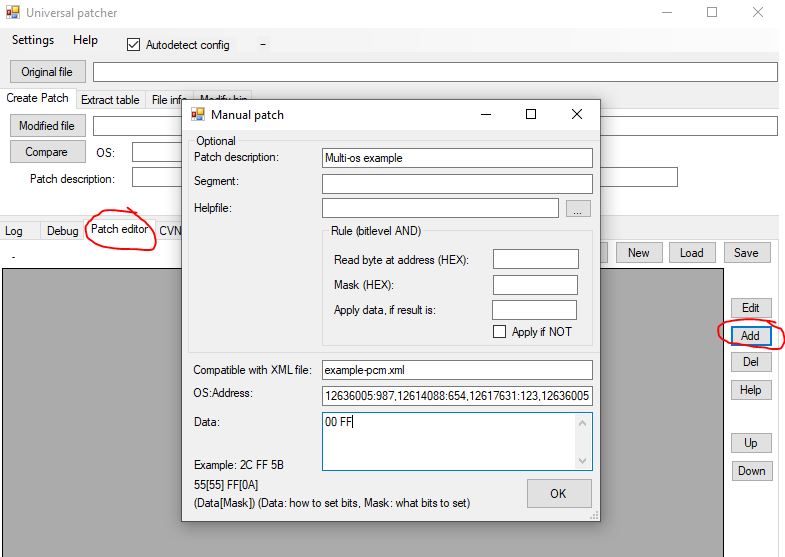Minimize the Universal patcher window
Image resolution: width=785 pixels, height=557 pixels.
pyautogui.click(x=667, y=13)
